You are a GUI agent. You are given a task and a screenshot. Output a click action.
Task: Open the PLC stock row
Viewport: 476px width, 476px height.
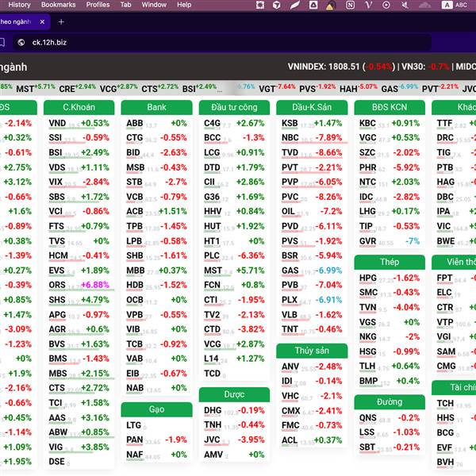point(234,255)
